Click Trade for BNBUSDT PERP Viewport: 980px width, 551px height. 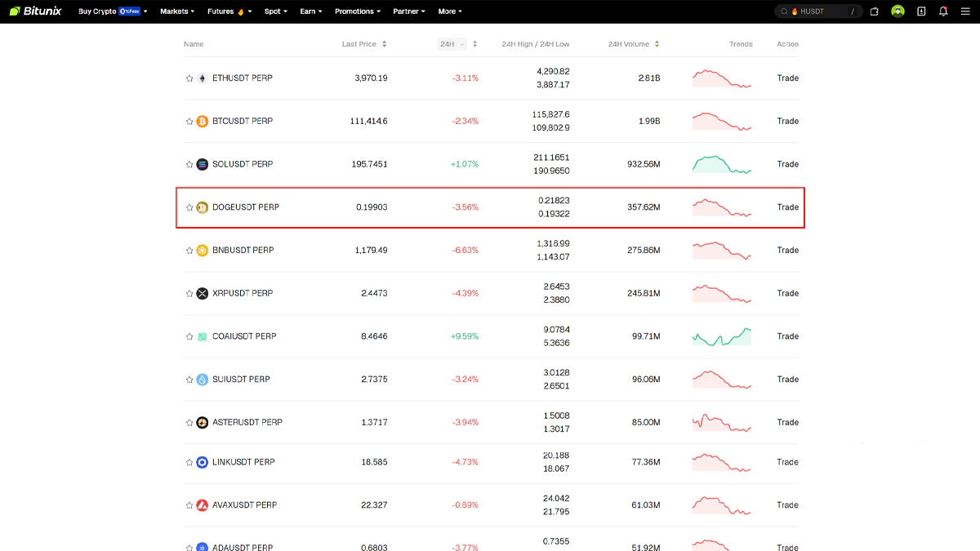pyautogui.click(x=787, y=251)
